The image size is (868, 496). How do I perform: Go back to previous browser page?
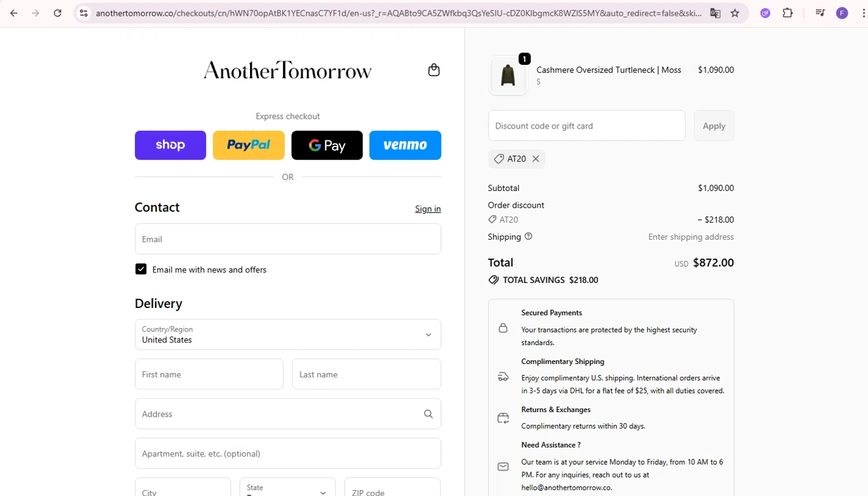pos(14,13)
